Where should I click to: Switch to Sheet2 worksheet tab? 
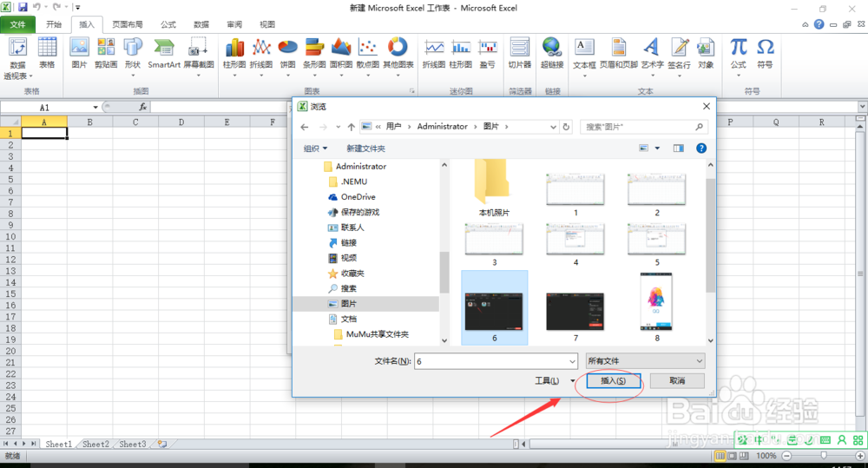pyautogui.click(x=95, y=444)
